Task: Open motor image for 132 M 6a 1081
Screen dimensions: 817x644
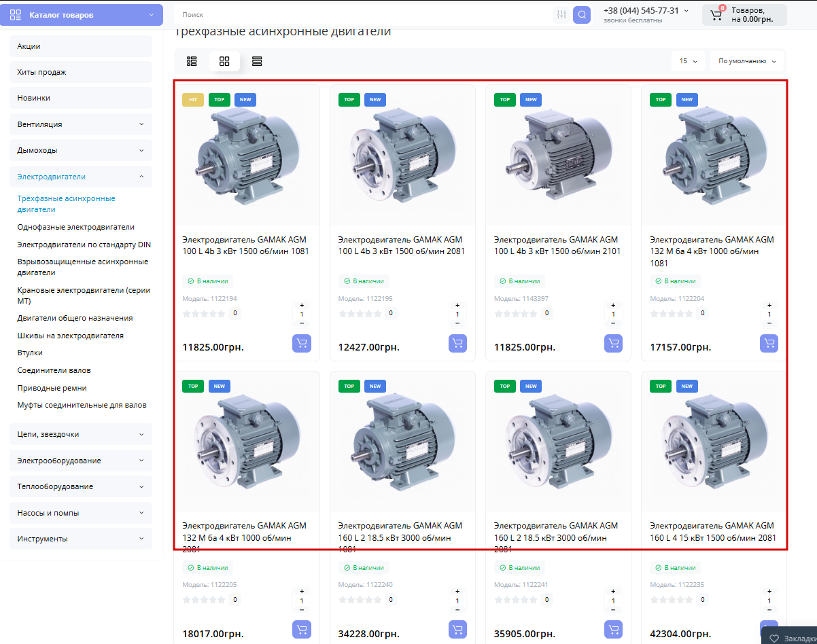Action: [x=714, y=156]
